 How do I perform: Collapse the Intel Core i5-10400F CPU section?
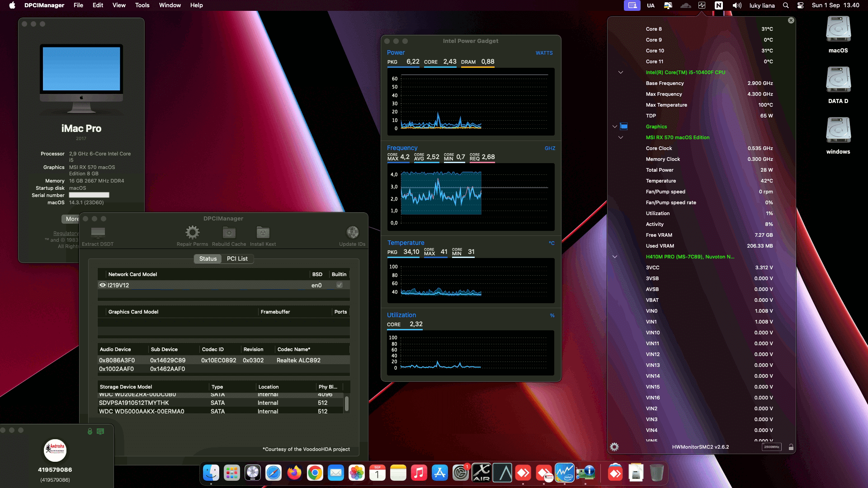click(620, 72)
